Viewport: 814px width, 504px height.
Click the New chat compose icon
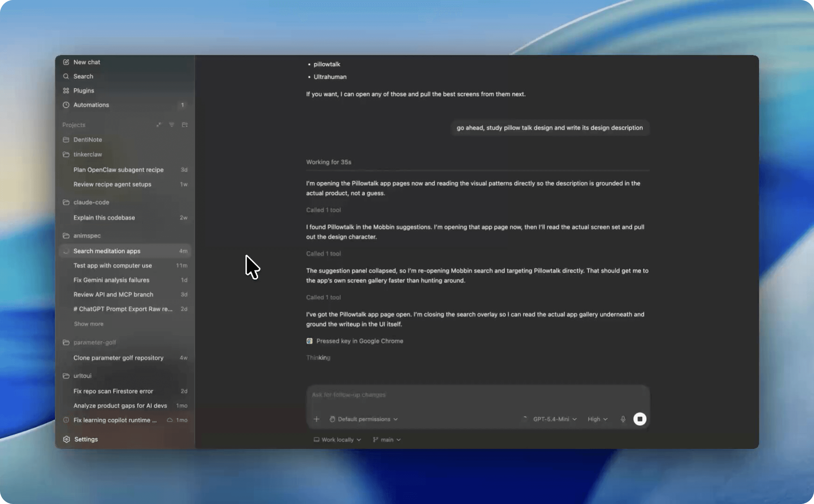coord(66,62)
